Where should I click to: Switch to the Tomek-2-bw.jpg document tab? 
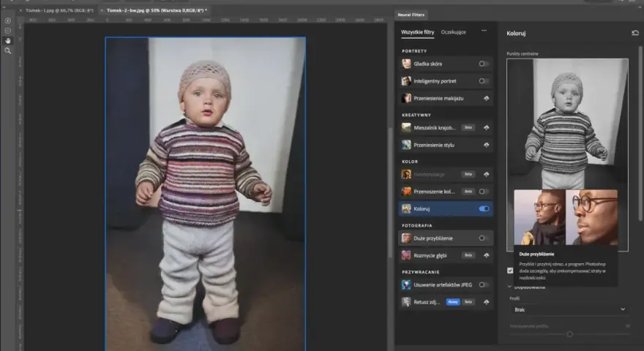pyautogui.click(x=157, y=10)
